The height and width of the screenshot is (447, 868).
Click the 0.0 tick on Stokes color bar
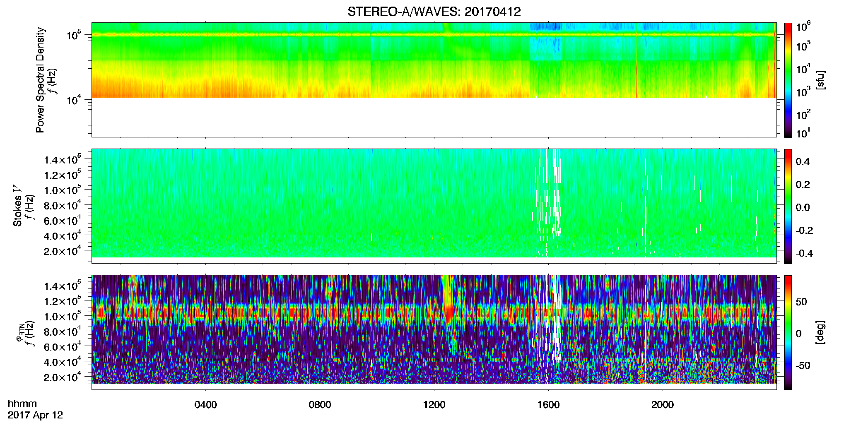pyautogui.click(x=803, y=208)
